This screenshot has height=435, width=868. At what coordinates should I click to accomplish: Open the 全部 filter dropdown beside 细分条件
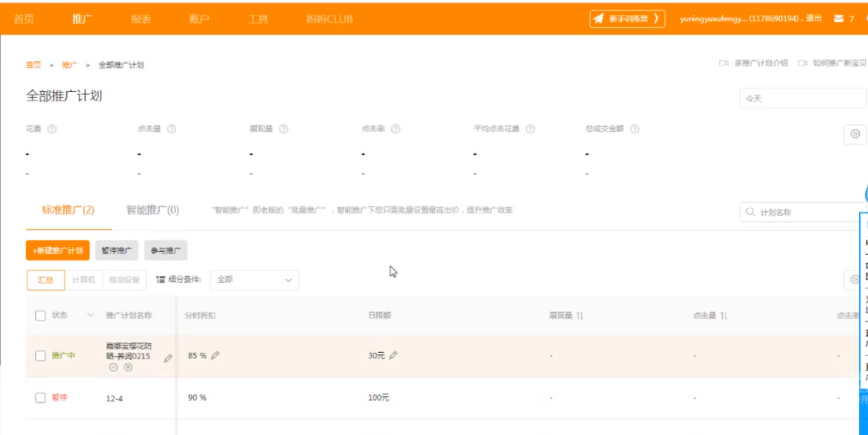[253, 280]
